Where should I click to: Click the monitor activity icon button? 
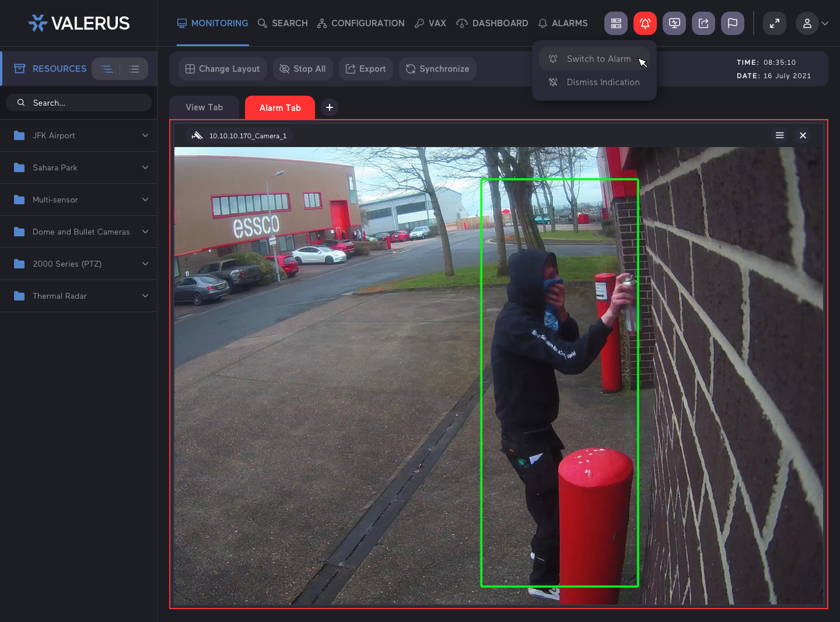click(674, 23)
